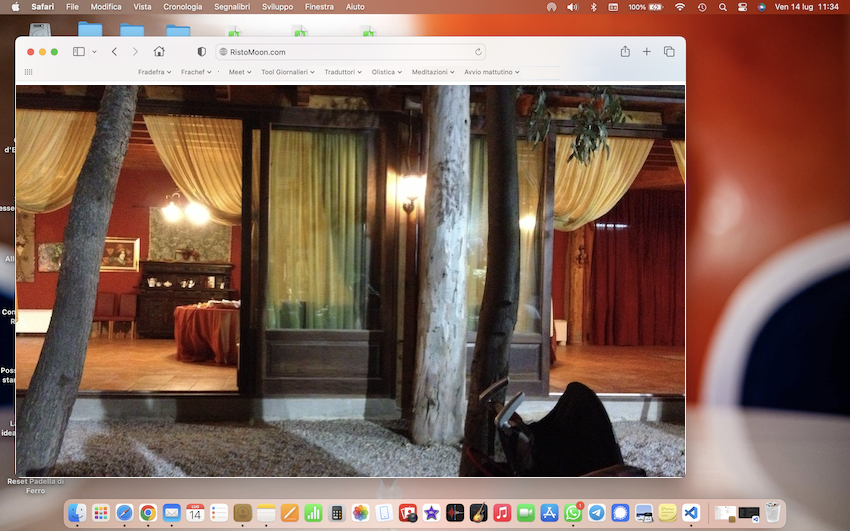Open iMovie from the Dock
The width and height of the screenshot is (850, 531).
(x=432, y=513)
